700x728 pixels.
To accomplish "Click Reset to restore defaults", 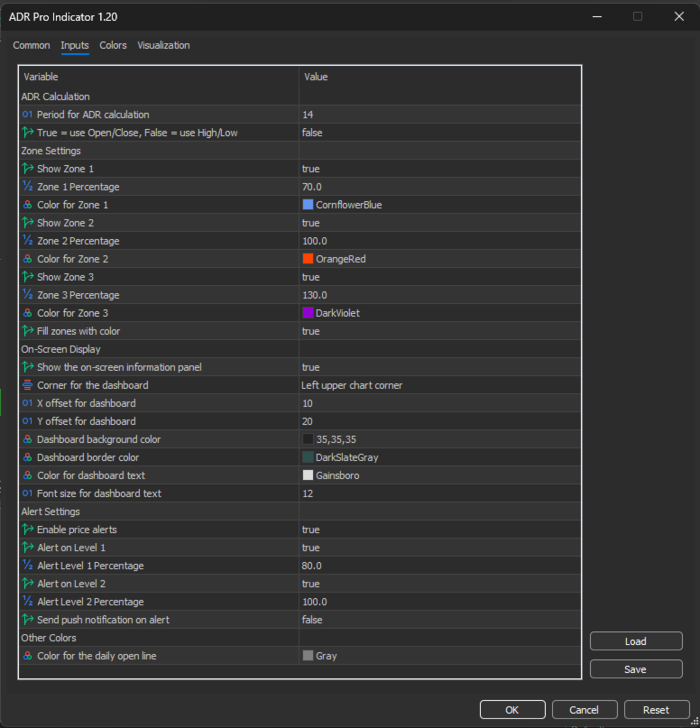I will coord(657,709).
